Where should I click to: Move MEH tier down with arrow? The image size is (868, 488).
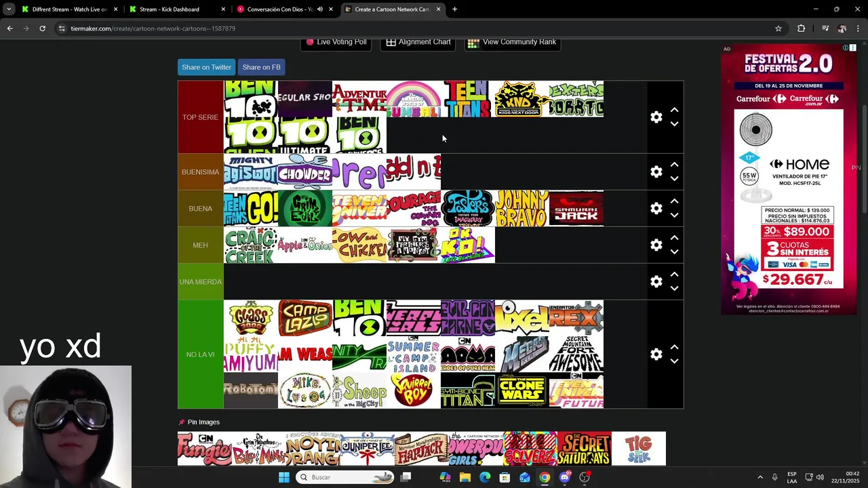(674, 252)
